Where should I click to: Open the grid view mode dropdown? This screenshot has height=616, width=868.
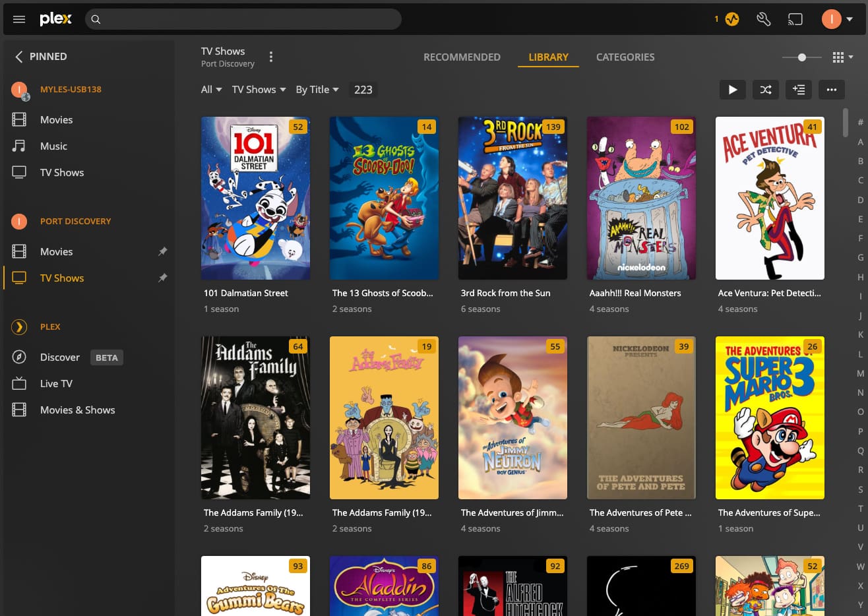click(842, 57)
